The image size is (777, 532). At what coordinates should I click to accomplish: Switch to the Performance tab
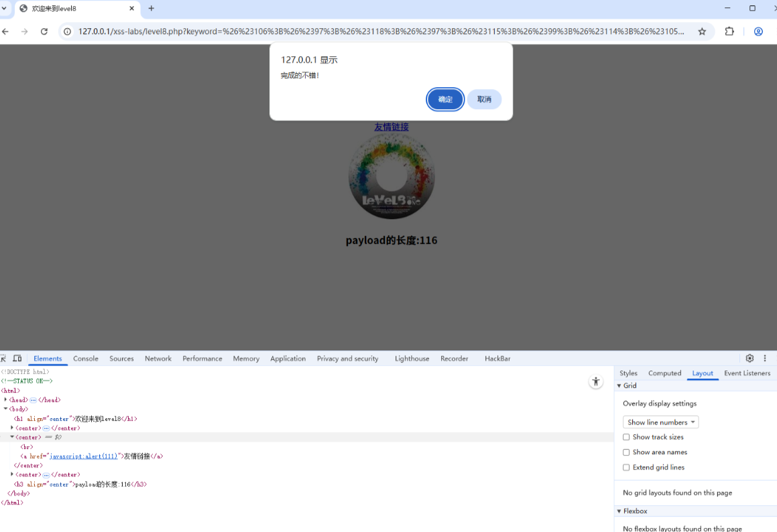[202, 358]
